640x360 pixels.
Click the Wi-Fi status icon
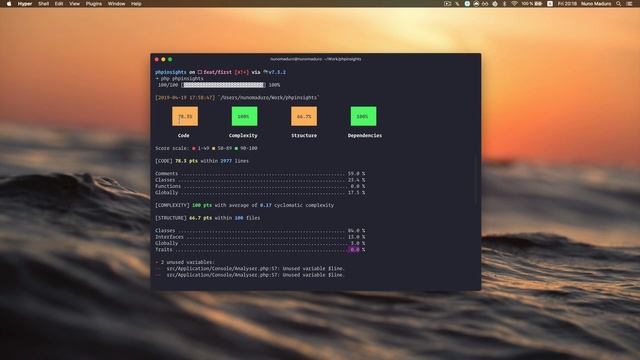tap(514, 4)
